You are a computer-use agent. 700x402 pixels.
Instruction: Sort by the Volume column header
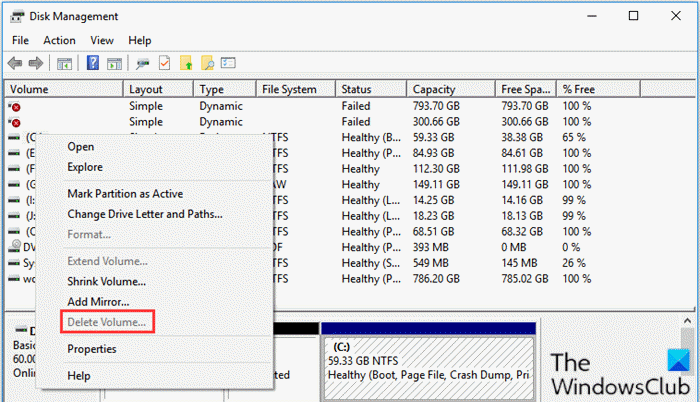(64, 89)
